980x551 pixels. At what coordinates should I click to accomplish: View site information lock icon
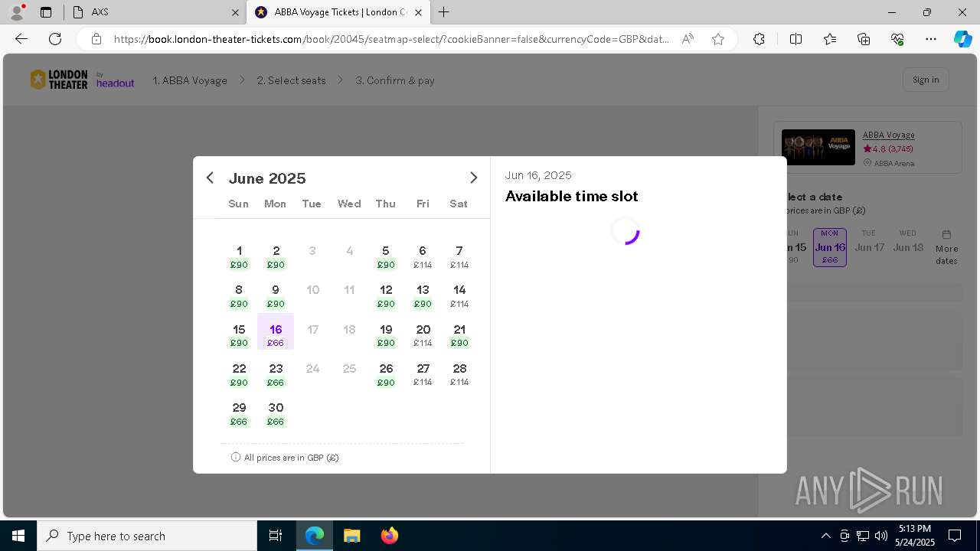click(x=96, y=39)
